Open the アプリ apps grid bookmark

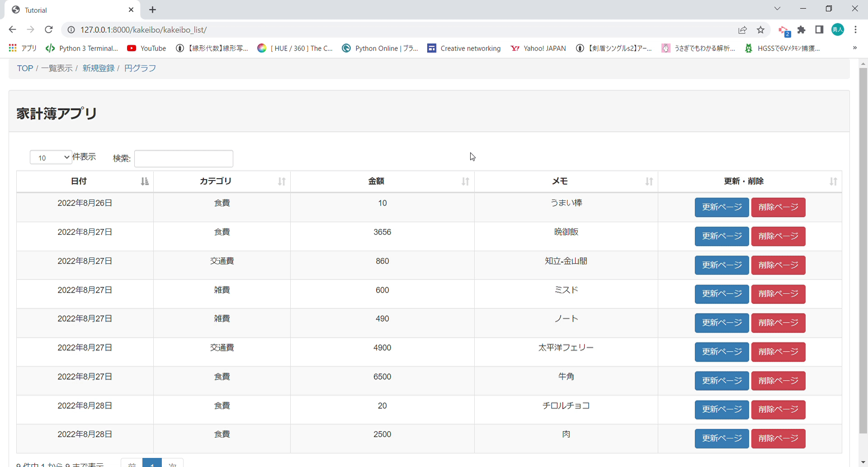[x=23, y=48]
